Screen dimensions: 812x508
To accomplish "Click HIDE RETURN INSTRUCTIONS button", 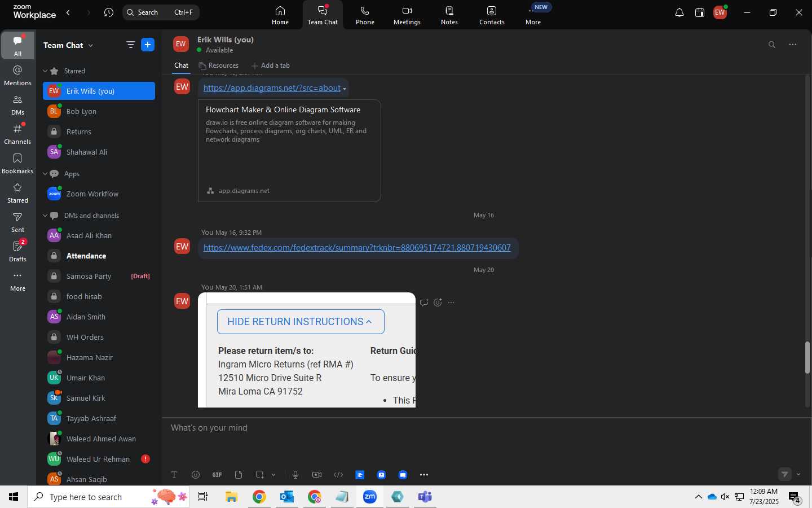I will click(301, 322).
